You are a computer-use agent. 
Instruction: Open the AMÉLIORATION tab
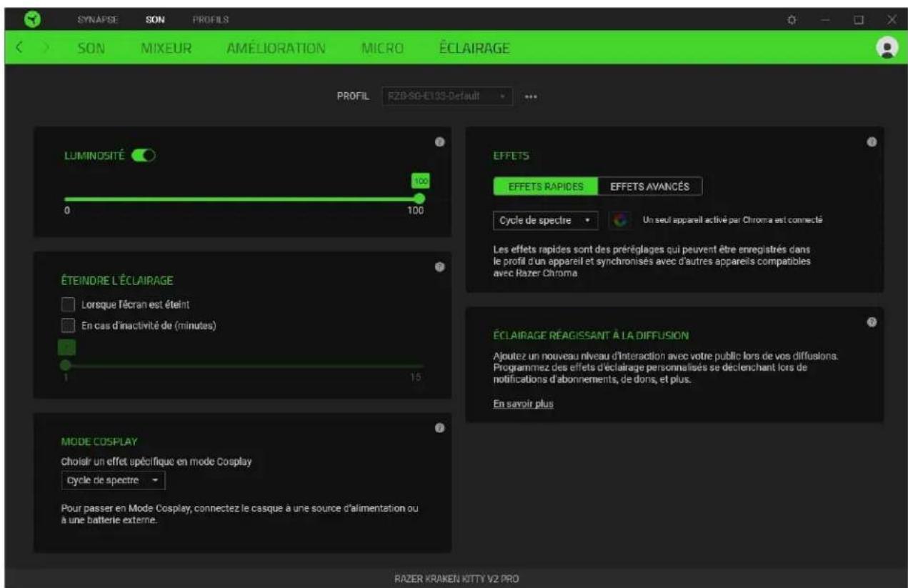point(276,48)
